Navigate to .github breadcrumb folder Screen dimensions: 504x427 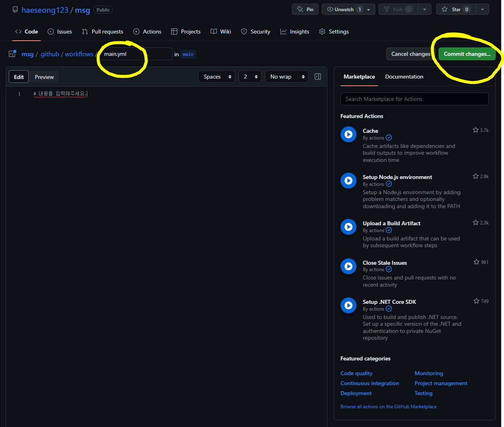click(x=49, y=54)
